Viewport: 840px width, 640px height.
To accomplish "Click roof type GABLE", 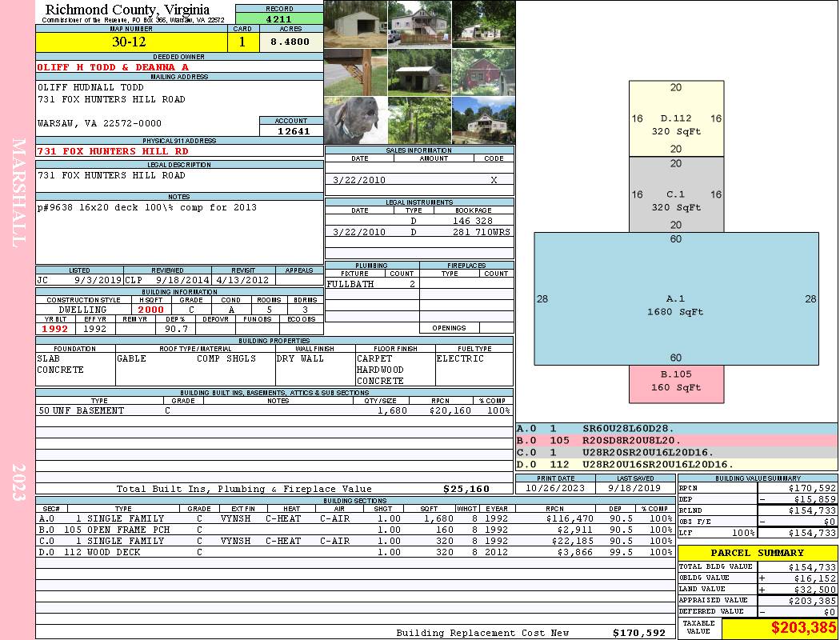I will 131,358.
